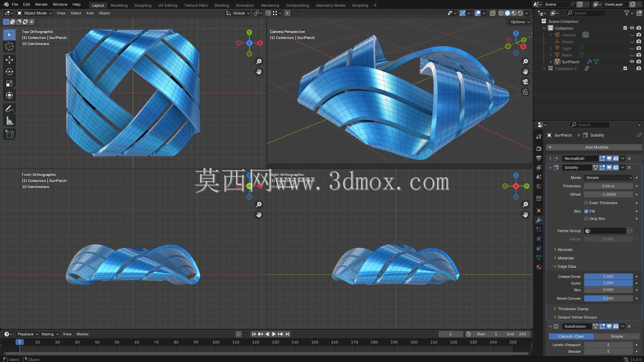This screenshot has width=644, height=362.
Task: Toggle X-ray view icon
Action: click(x=492, y=13)
